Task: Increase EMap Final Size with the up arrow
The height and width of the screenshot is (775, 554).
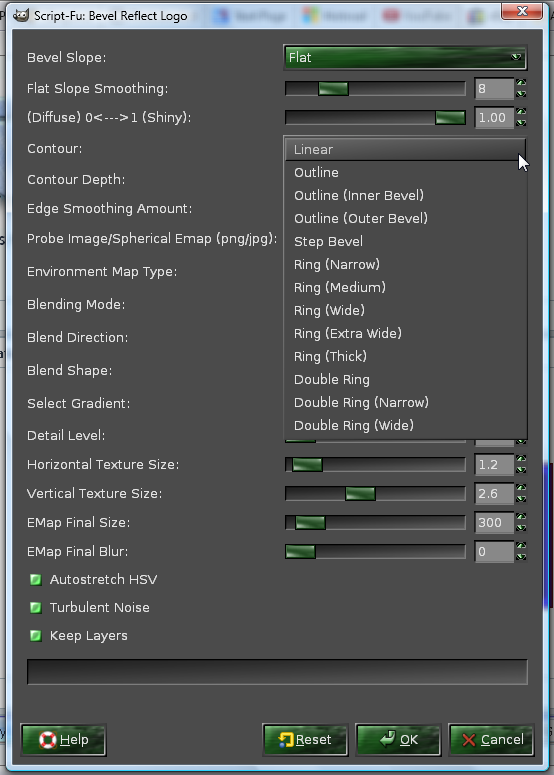Action: point(521,517)
